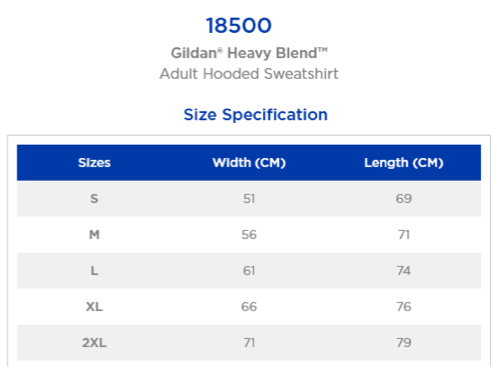Select the XL size row label
497x377 pixels.
pyautogui.click(x=94, y=307)
